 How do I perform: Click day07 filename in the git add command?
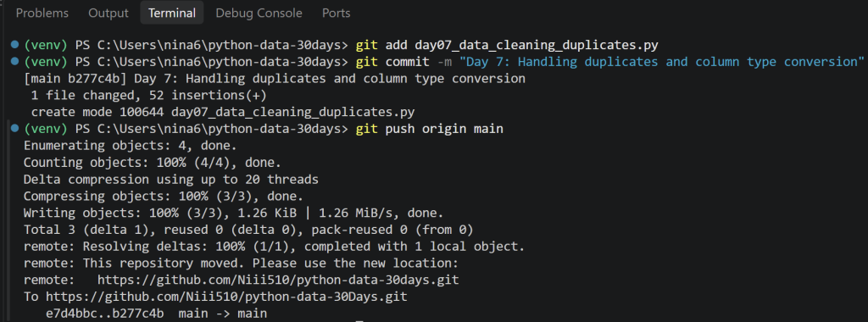pyautogui.click(x=537, y=45)
